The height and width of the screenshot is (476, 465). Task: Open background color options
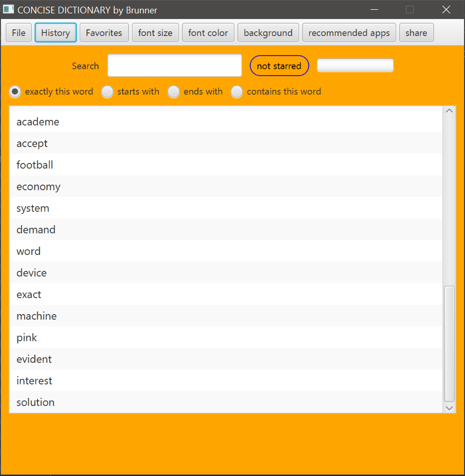click(x=268, y=32)
